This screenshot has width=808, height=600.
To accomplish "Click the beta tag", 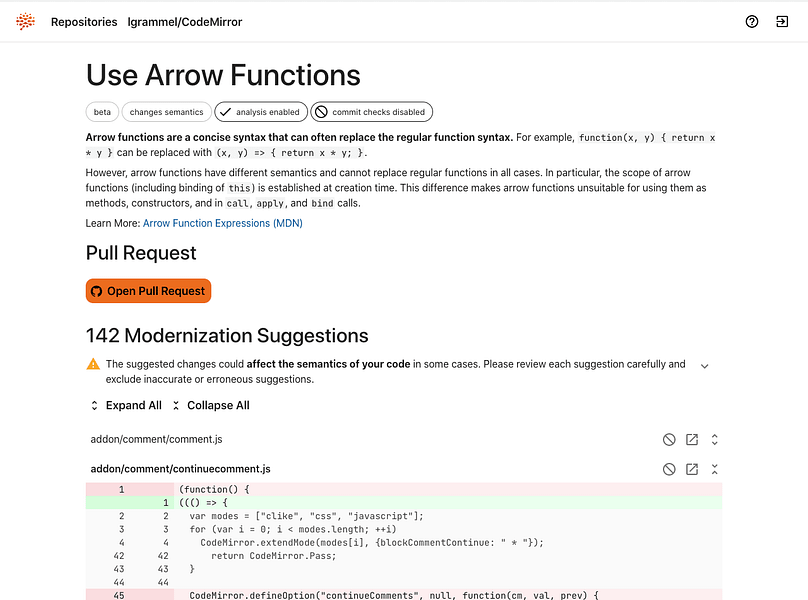I will click(x=102, y=112).
